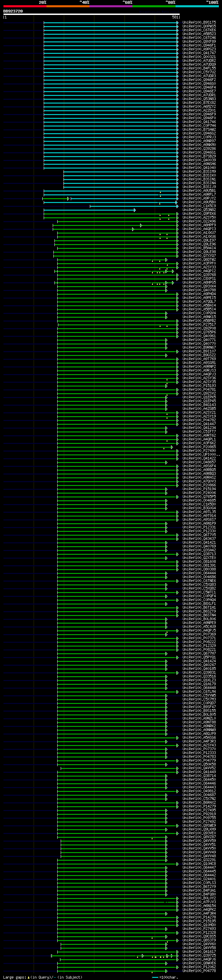Click hit UniRef100_B3SIN4
222x980 pixels.
[x=199, y=183]
